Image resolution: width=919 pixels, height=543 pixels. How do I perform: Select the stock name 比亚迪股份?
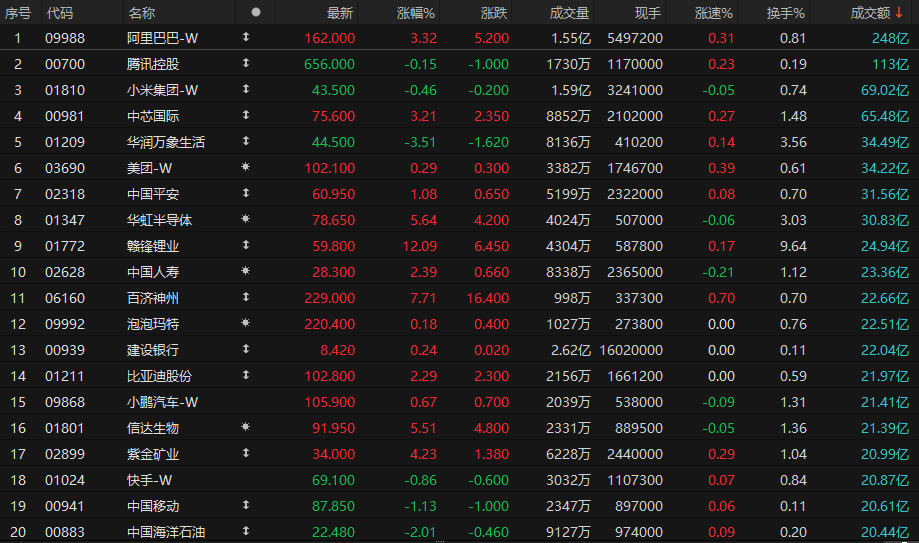(x=159, y=376)
